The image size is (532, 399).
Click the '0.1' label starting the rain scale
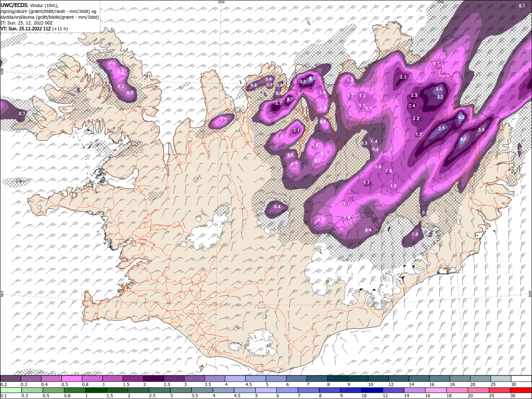point(3,396)
